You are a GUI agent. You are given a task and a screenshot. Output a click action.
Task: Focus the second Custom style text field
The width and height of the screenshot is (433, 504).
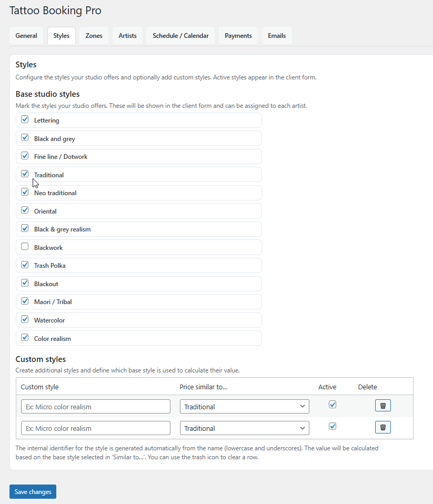(x=96, y=428)
